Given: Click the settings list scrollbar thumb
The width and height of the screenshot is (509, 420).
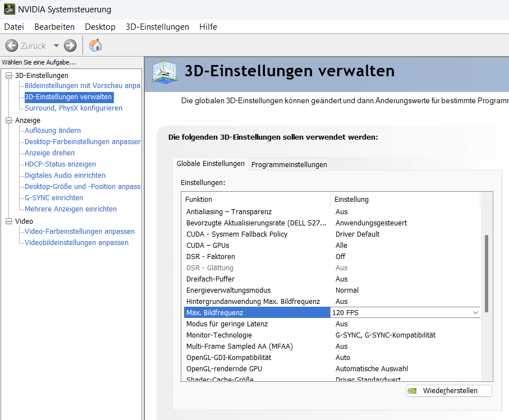Looking at the screenshot, I should (487, 274).
